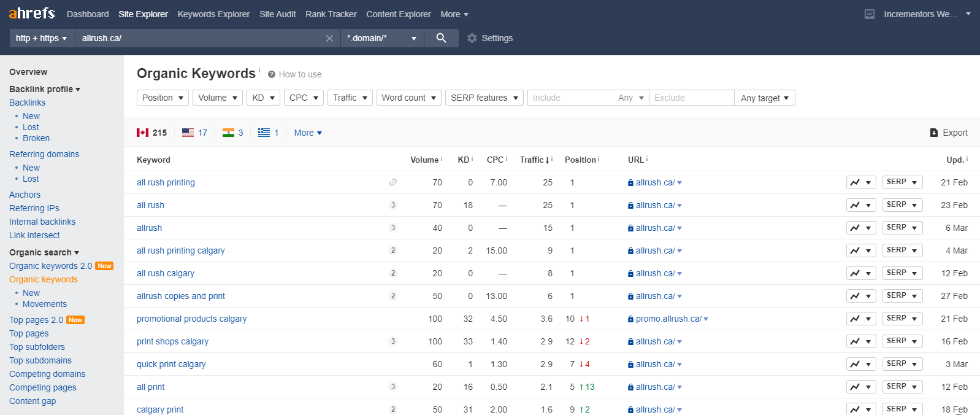Open the Any target dropdown

pos(765,98)
